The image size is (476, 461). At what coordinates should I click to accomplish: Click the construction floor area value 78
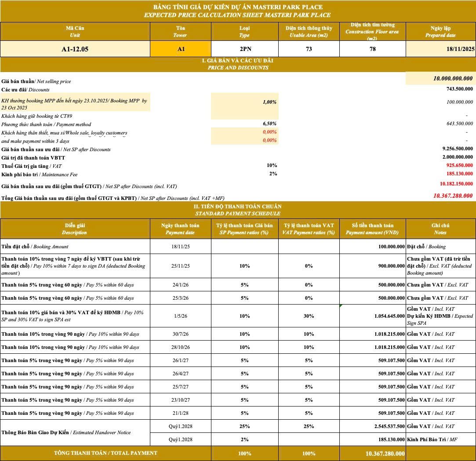[x=372, y=49]
